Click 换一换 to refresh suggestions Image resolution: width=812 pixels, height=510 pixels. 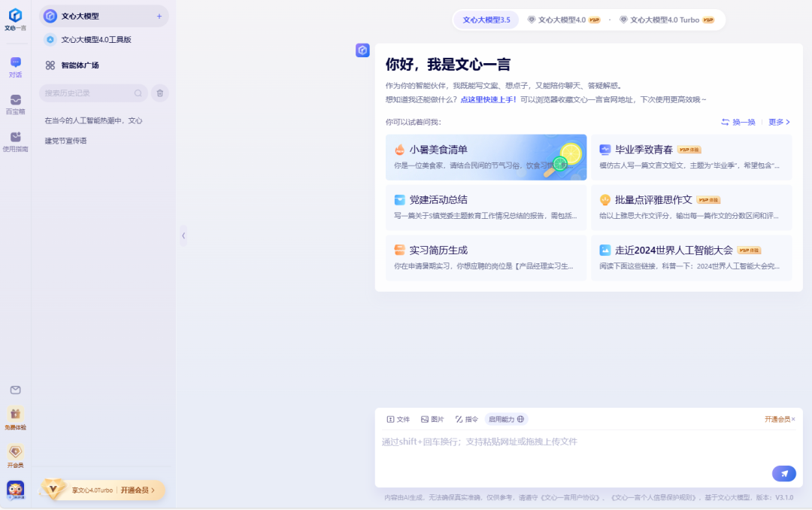(738, 123)
